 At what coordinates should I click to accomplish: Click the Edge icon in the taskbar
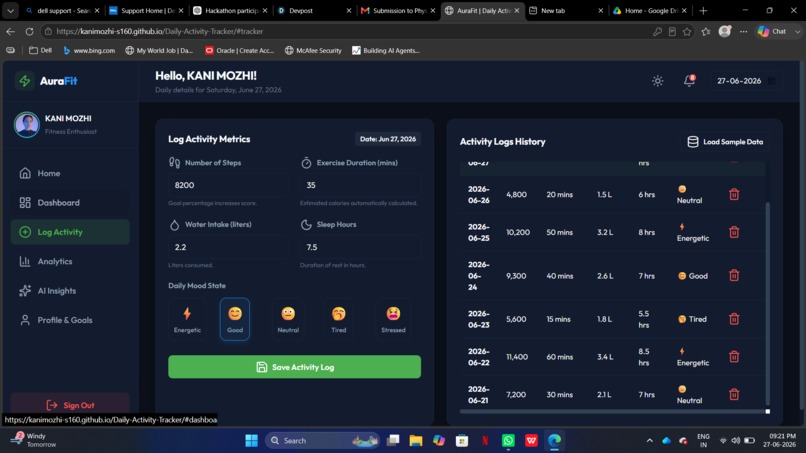(554, 440)
